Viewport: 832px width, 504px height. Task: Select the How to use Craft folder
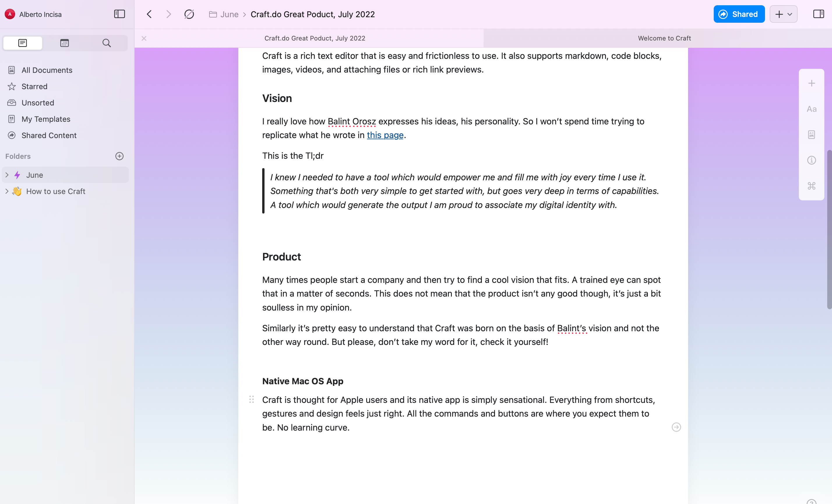pyautogui.click(x=66, y=191)
